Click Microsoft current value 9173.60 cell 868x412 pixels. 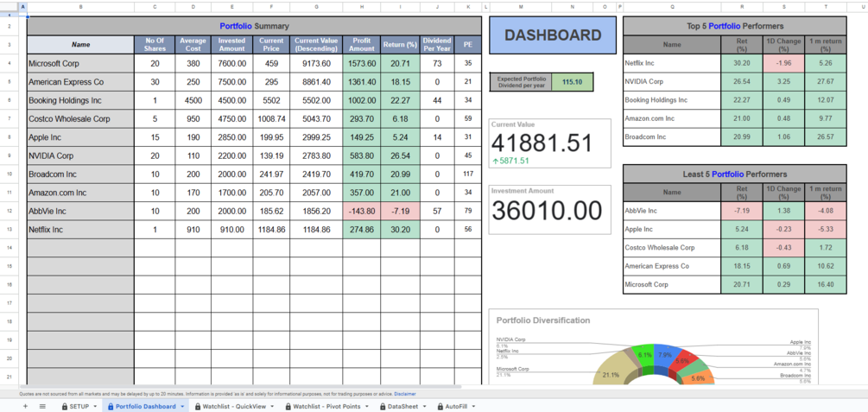[316, 64]
